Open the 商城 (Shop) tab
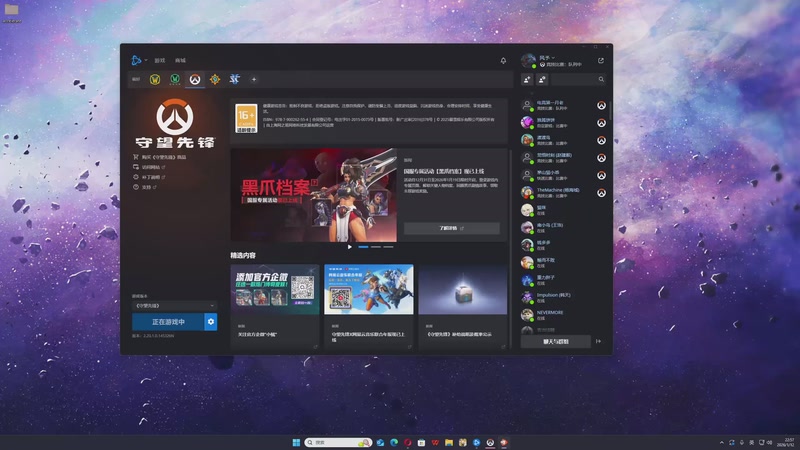800x450 pixels. pos(180,60)
